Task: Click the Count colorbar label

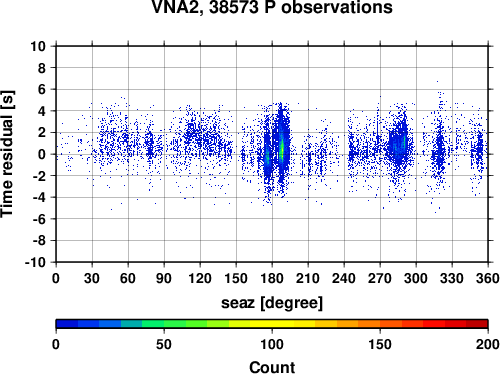Action: click(x=272, y=367)
